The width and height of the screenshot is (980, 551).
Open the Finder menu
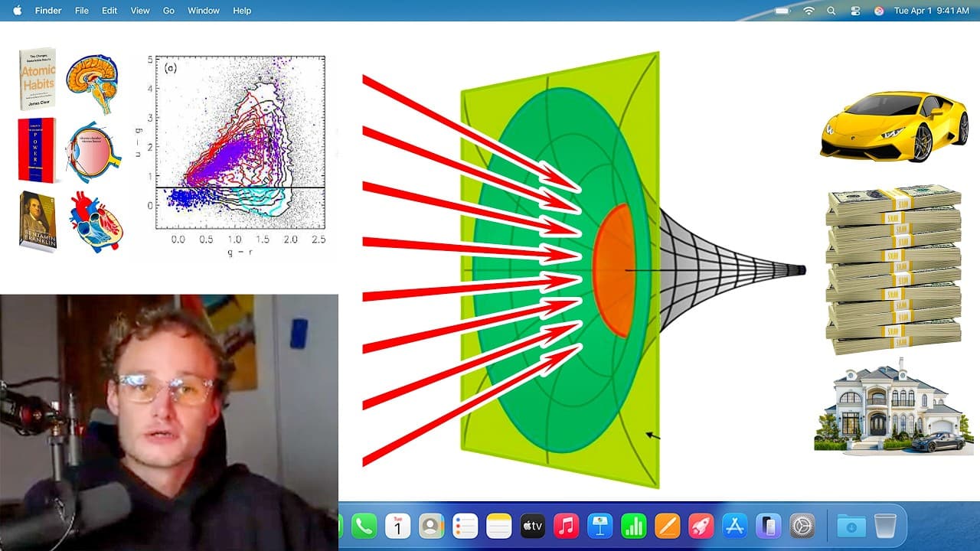point(48,11)
